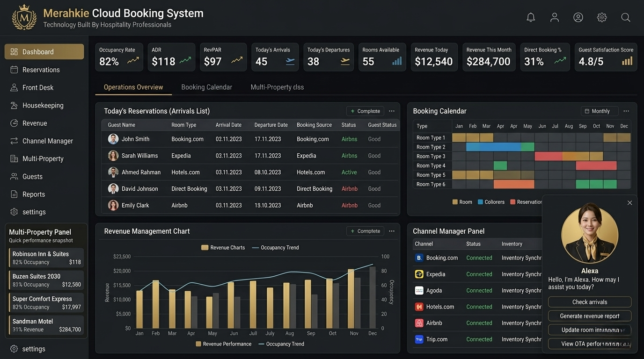
Task: Select the Operations Overview tab
Action: (133, 87)
